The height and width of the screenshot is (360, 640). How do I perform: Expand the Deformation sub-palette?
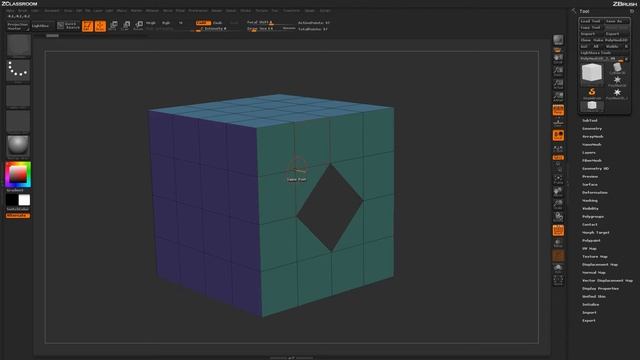point(595,193)
